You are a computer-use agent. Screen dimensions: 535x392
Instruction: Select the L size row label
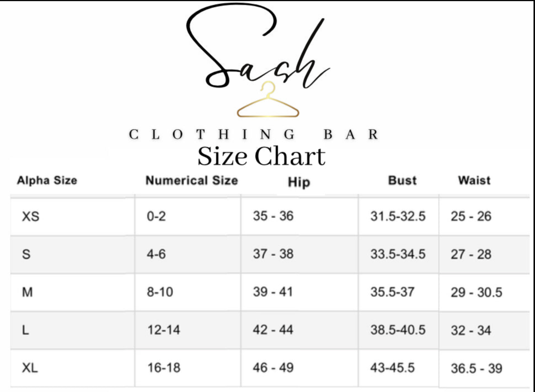(26, 330)
